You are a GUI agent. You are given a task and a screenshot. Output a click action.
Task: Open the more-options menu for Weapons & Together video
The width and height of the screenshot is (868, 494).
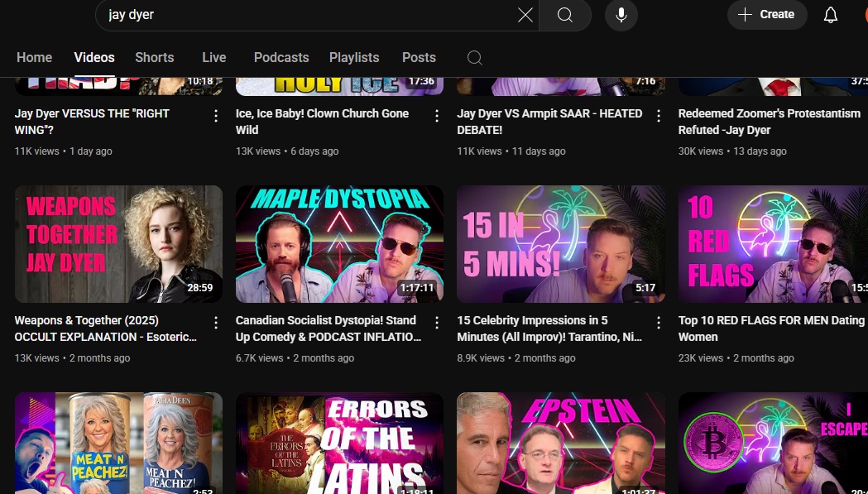[216, 323]
